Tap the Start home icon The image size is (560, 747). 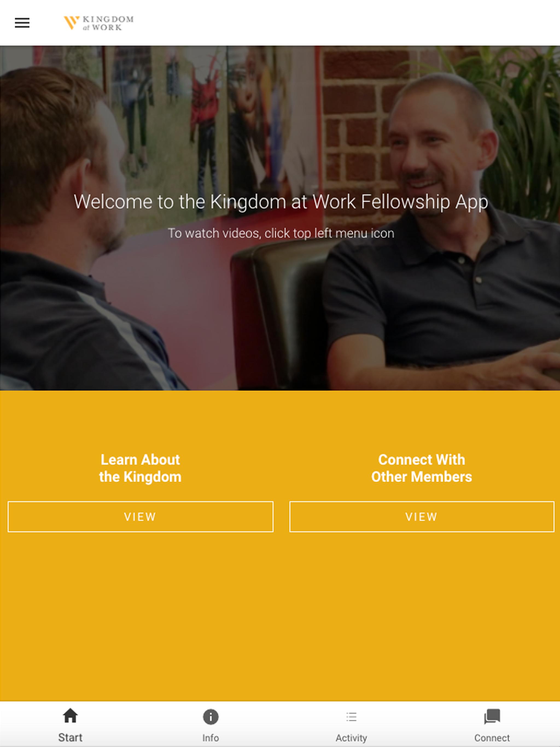pos(70,716)
